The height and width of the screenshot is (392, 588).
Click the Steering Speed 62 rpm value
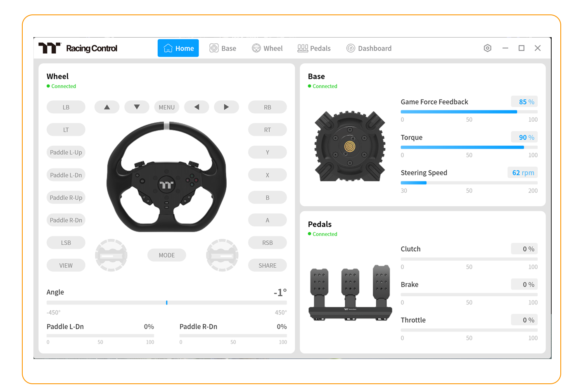(522, 173)
